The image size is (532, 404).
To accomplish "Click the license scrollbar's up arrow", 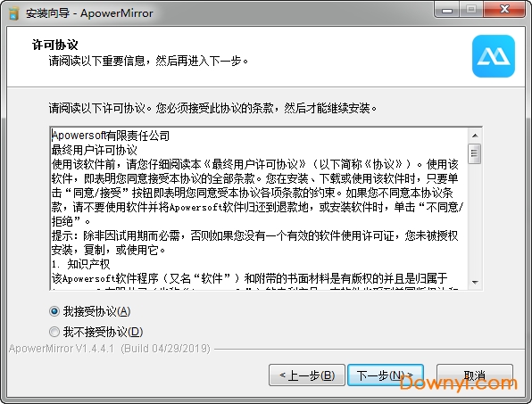I will [x=475, y=136].
